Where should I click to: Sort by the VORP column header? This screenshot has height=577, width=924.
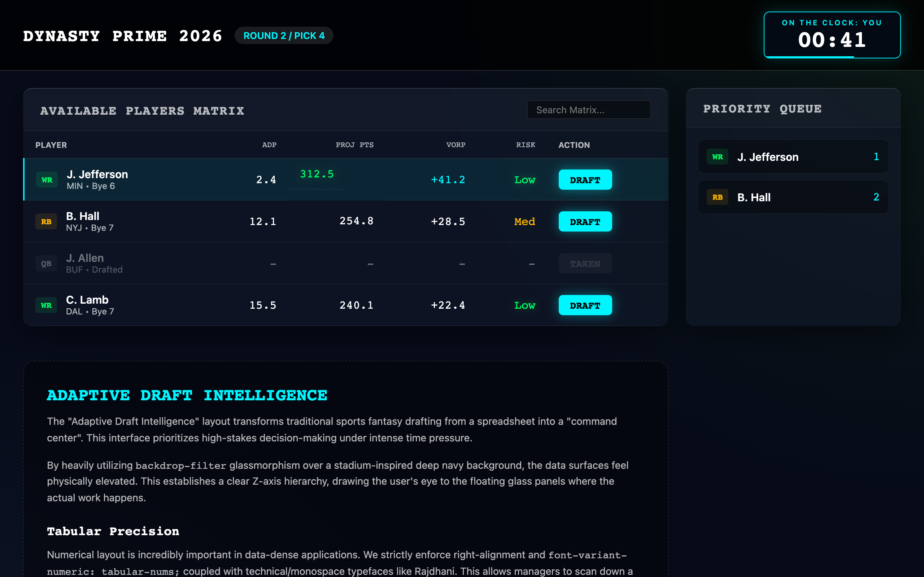456,145
